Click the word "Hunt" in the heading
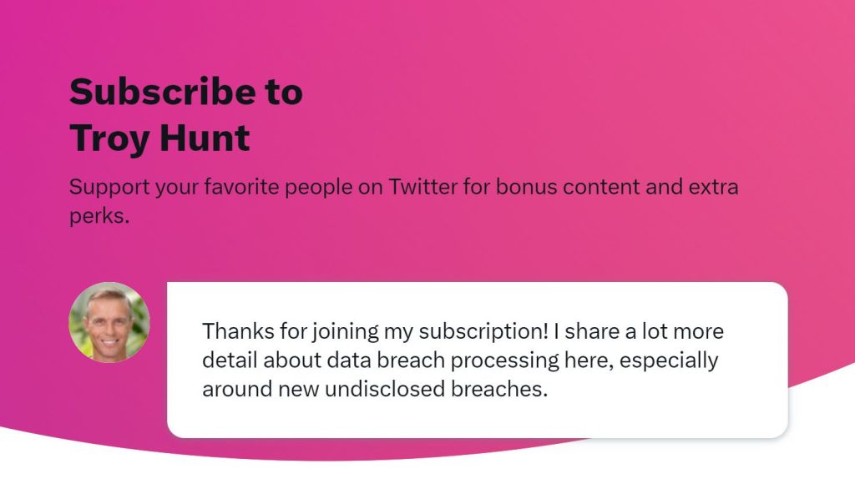Image resolution: width=855 pixels, height=504 pixels. point(205,138)
